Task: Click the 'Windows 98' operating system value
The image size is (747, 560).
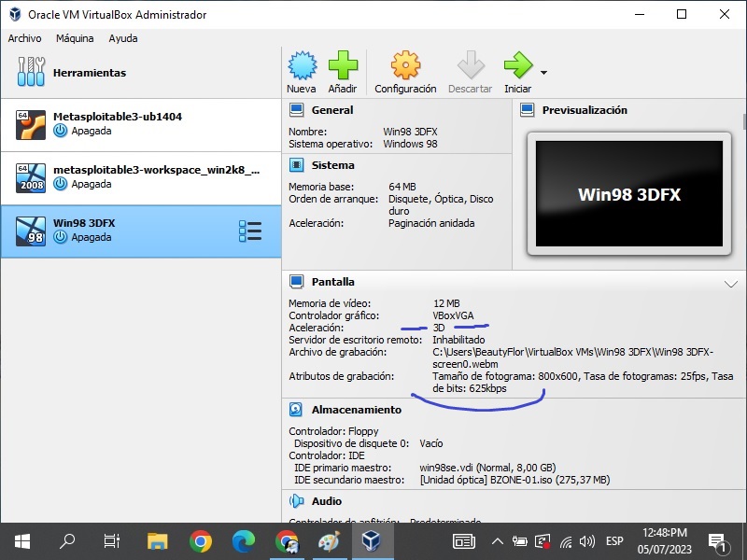Action: pyautogui.click(x=410, y=144)
